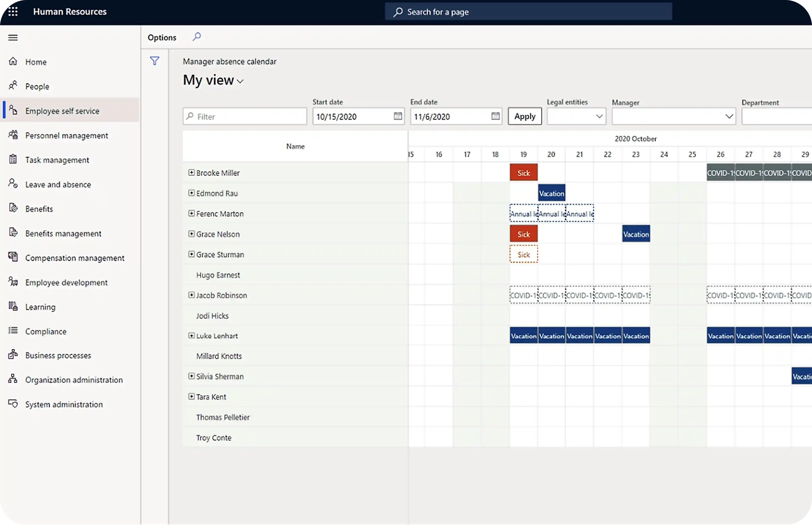Open the Leave and absence section
812x525 pixels.
tap(58, 184)
